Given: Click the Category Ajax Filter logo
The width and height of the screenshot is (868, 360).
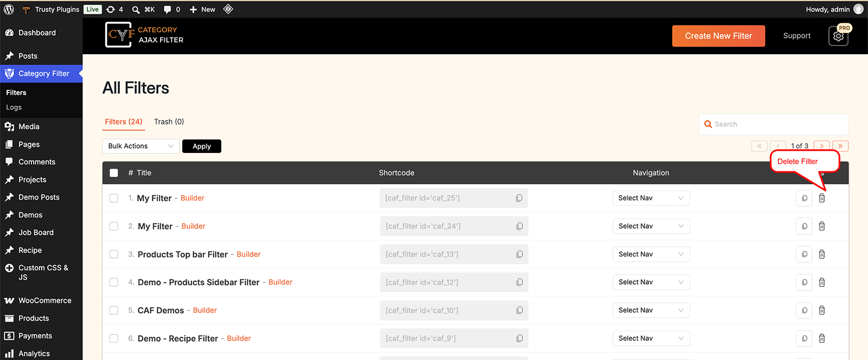Looking at the screenshot, I should pos(144,35).
